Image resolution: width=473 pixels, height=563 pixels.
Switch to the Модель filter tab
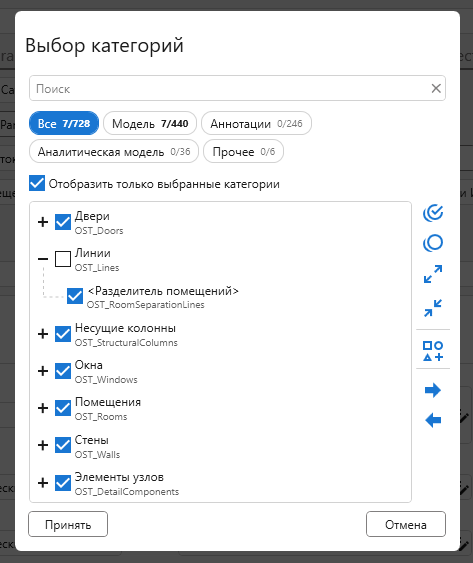click(x=150, y=123)
